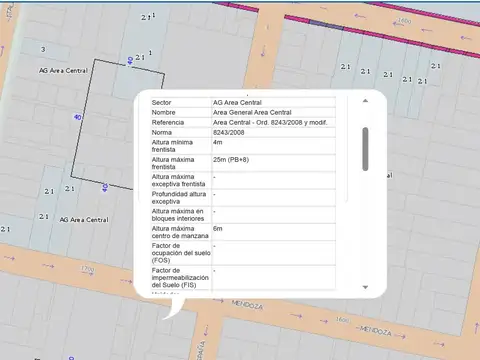Click 'Altura máxima exceptiva frentista' label
Screen dimensions: 480x360
(178, 180)
